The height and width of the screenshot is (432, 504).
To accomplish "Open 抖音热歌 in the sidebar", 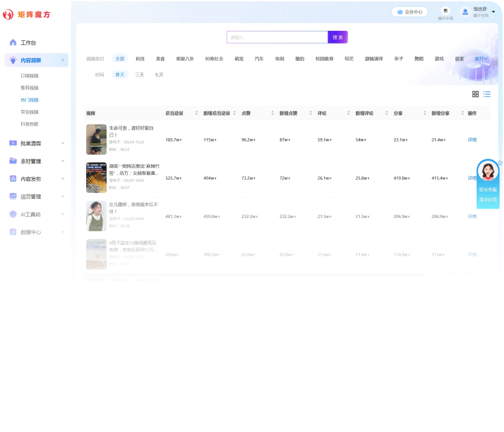I will coord(30,124).
